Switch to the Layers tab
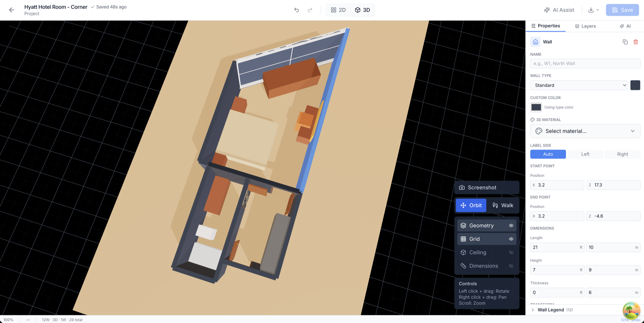The height and width of the screenshot is (323, 644). 585,26
